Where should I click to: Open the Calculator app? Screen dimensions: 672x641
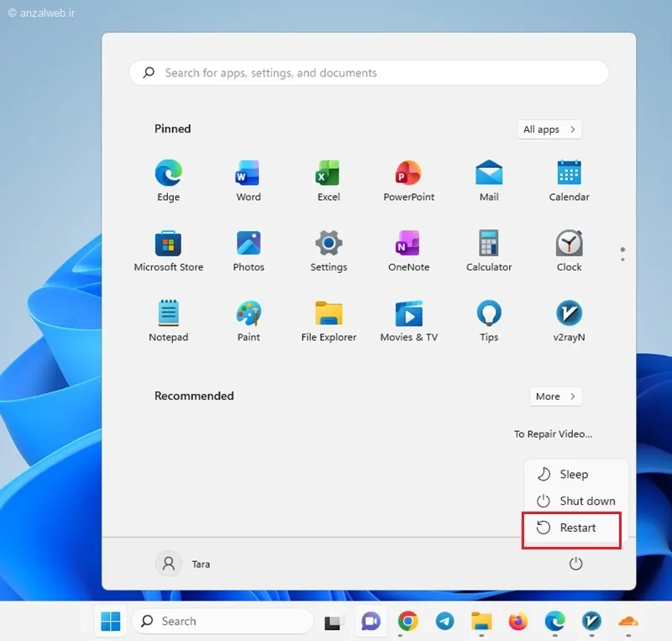click(x=489, y=250)
